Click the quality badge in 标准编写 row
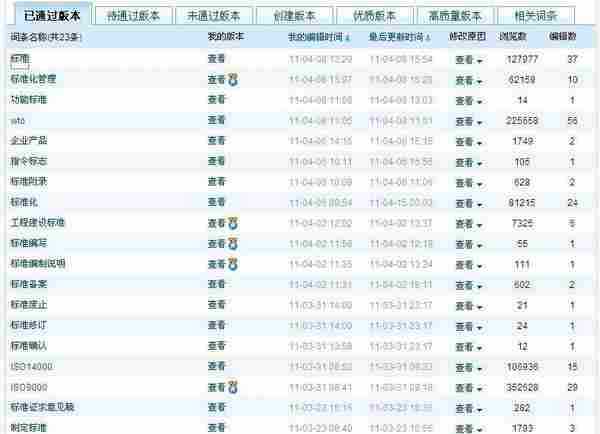 tap(234, 243)
